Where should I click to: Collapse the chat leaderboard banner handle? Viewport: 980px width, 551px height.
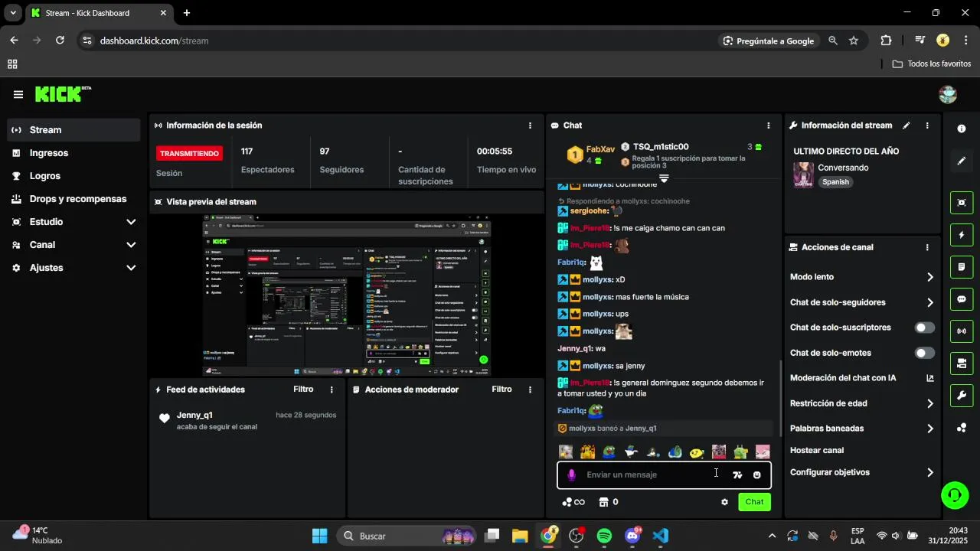tap(664, 178)
